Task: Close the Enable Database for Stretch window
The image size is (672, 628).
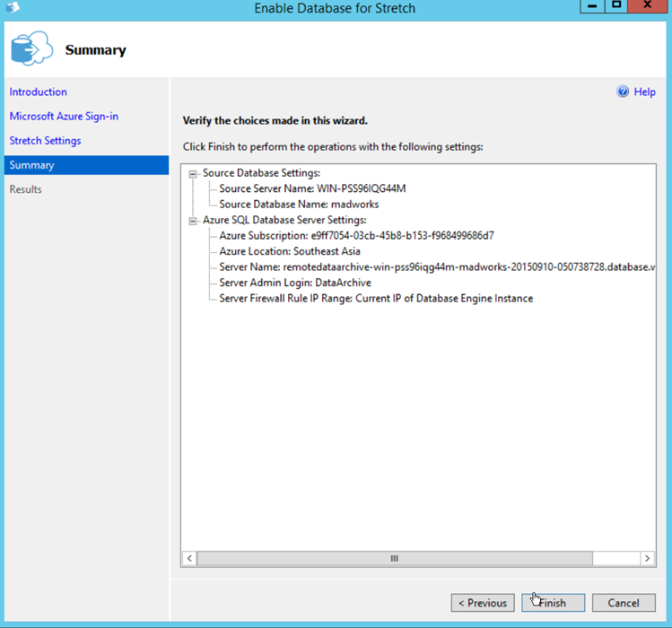Action: click(x=648, y=6)
